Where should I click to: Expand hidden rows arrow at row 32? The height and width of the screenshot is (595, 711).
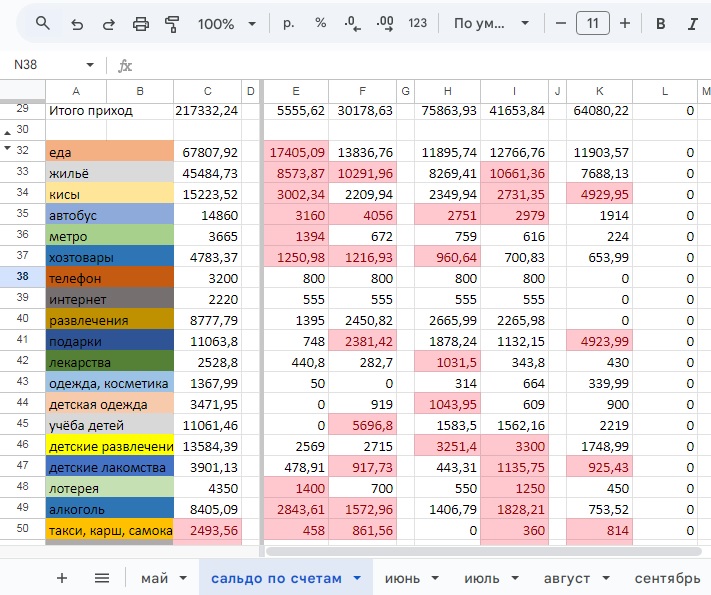[x=7, y=147]
